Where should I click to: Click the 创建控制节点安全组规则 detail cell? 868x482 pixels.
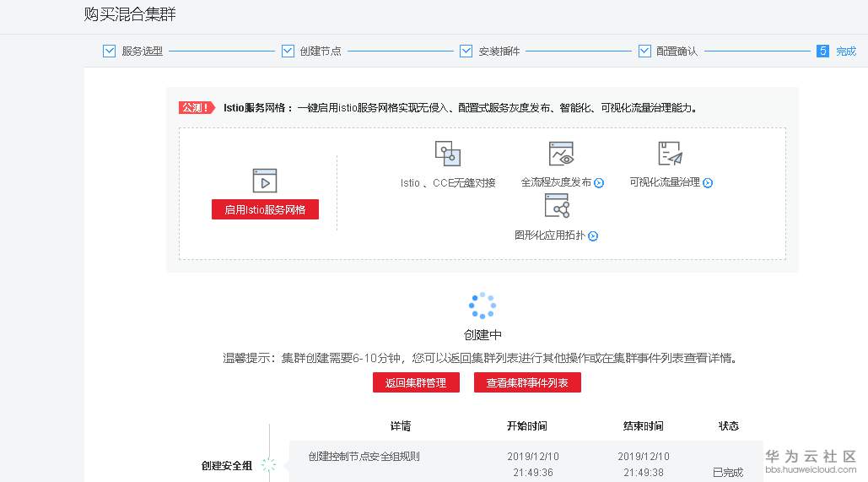pyautogui.click(x=364, y=457)
